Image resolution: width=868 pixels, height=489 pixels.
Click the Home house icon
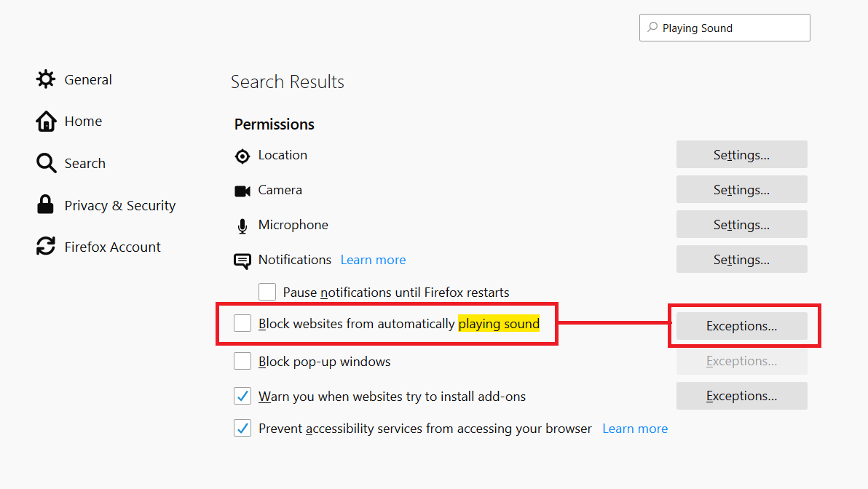pyautogui.click(x=46, y=122)
